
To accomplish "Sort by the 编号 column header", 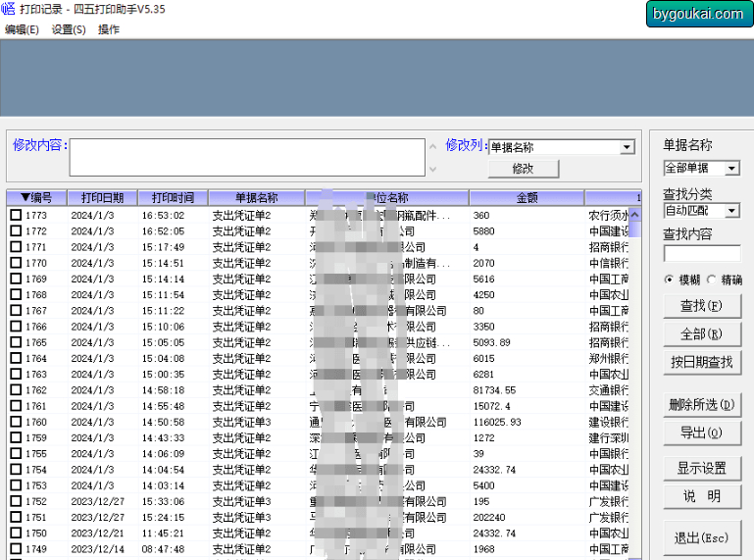I will [x=36, y=198].
